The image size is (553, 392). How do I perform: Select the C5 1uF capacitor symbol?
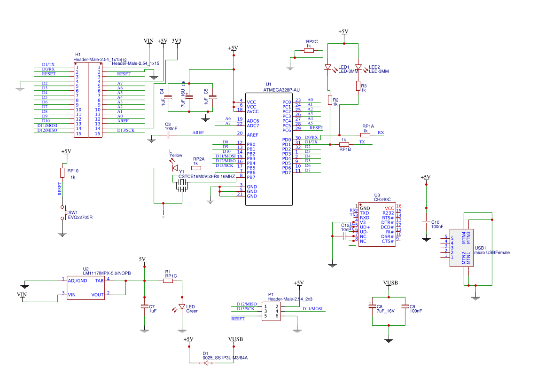[212, 97]
